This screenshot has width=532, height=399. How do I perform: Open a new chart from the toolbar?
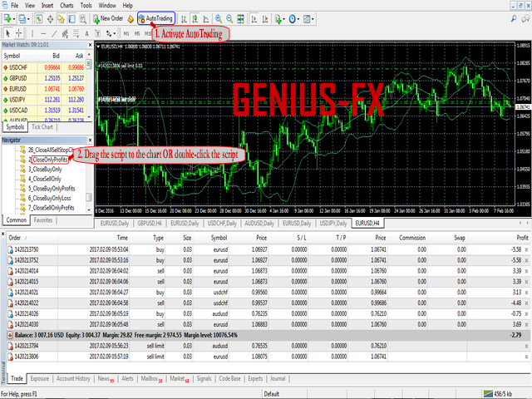[7, 18]
